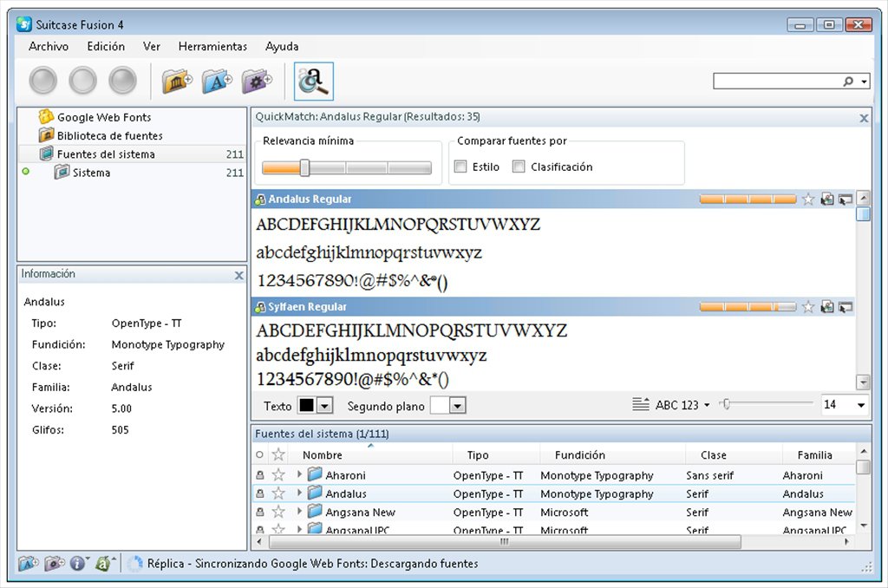Open the floating preview icon for Sylfaen Regular
This screenshot has width=888, height=588.
coord(842,307)
